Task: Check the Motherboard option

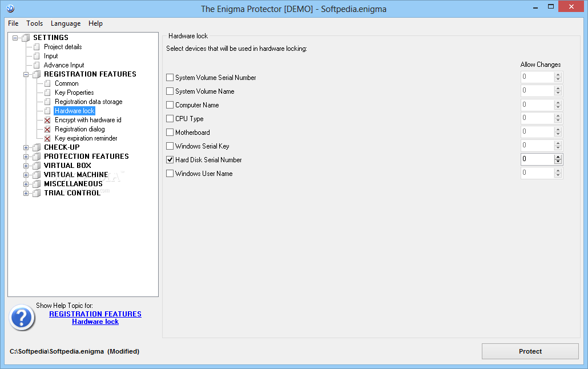Action: (x=170, y=132)
